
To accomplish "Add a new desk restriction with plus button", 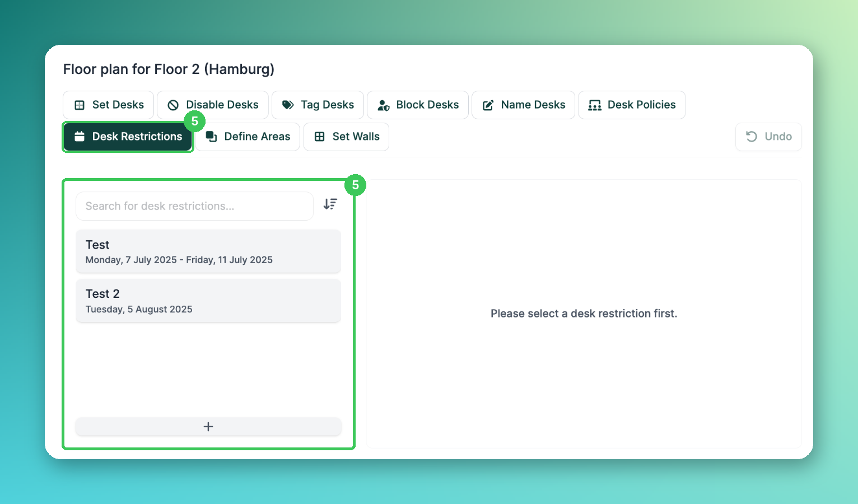I will tap(208, 427).
